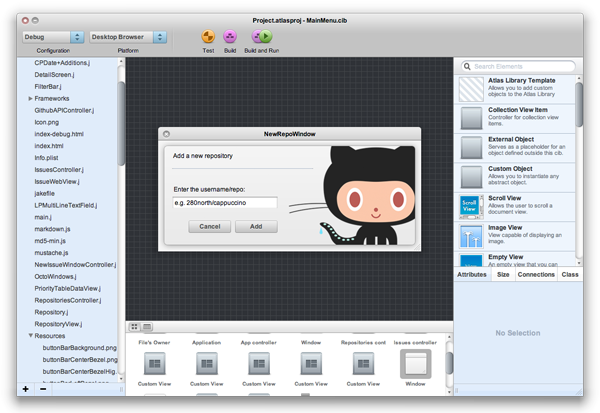Click the file list vertical scrollbar
Viewport: 600px width, 413px height.
(x=121, y=122)
